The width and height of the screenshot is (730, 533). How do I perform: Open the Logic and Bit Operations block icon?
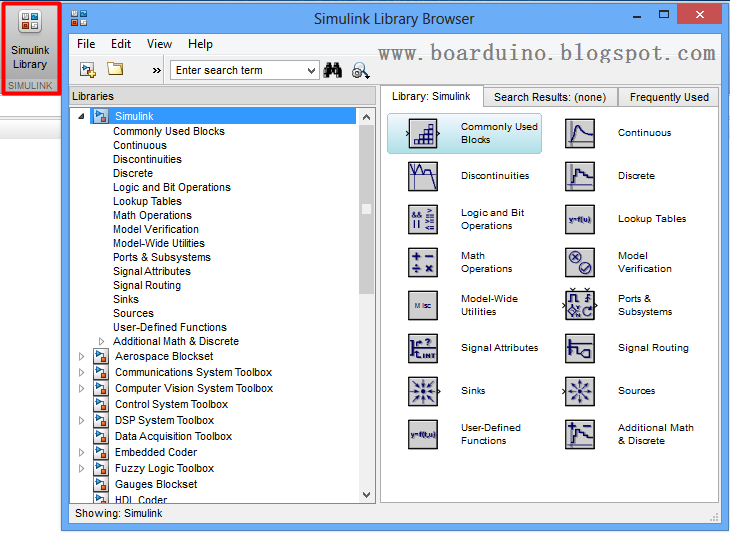[423, 219]
